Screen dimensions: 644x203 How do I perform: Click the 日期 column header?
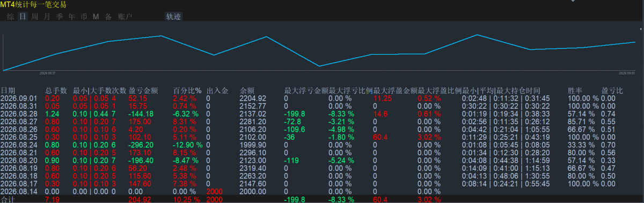click(8, 91)
